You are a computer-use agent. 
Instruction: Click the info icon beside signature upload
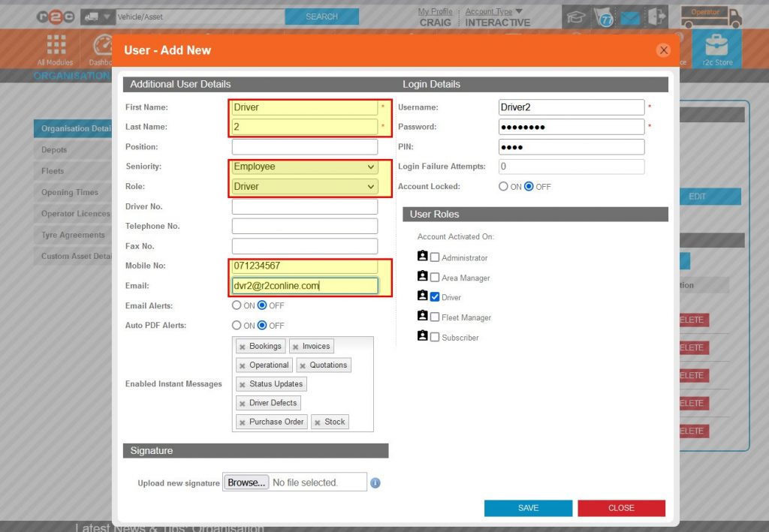click(375, 483)
